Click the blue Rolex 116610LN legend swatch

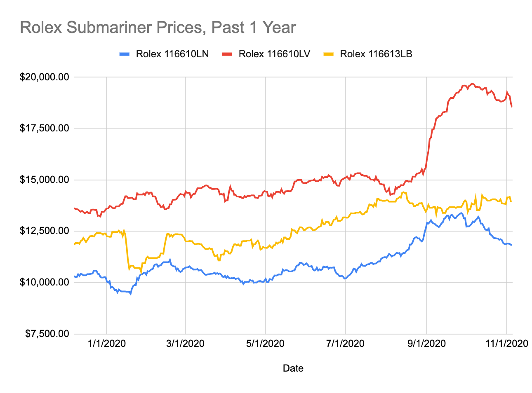125,54
